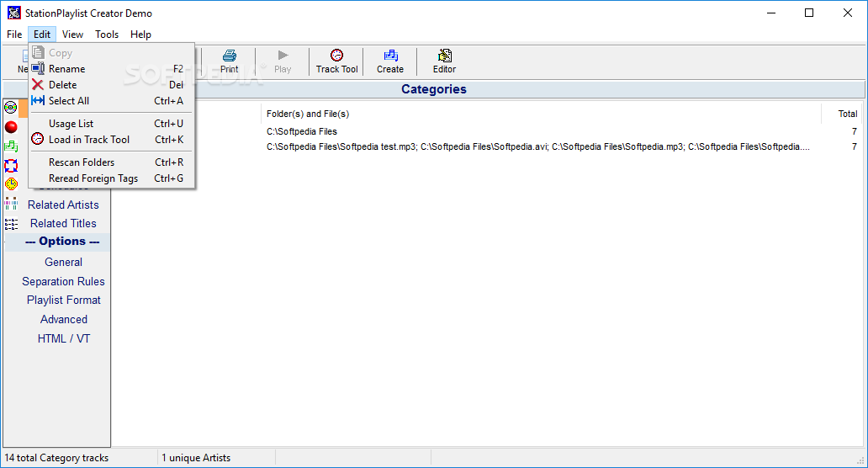Open General options
Image resolution: width=868 pixels, height=468 pixels.
[64, 262]
